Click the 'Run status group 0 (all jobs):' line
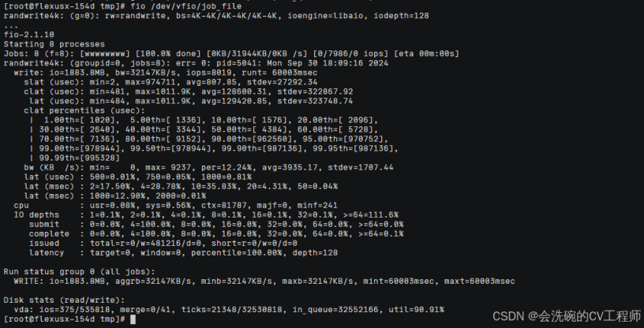 [80, 272]
